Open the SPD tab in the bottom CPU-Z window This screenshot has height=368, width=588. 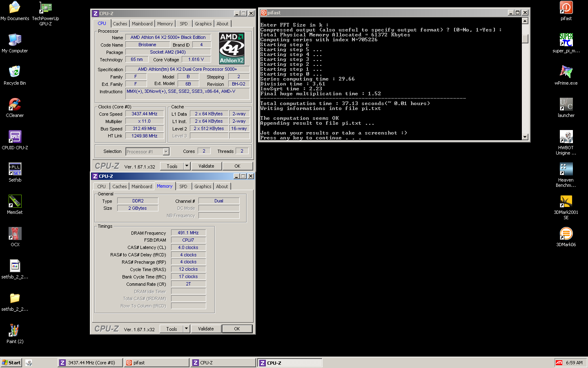coord(183,186)
